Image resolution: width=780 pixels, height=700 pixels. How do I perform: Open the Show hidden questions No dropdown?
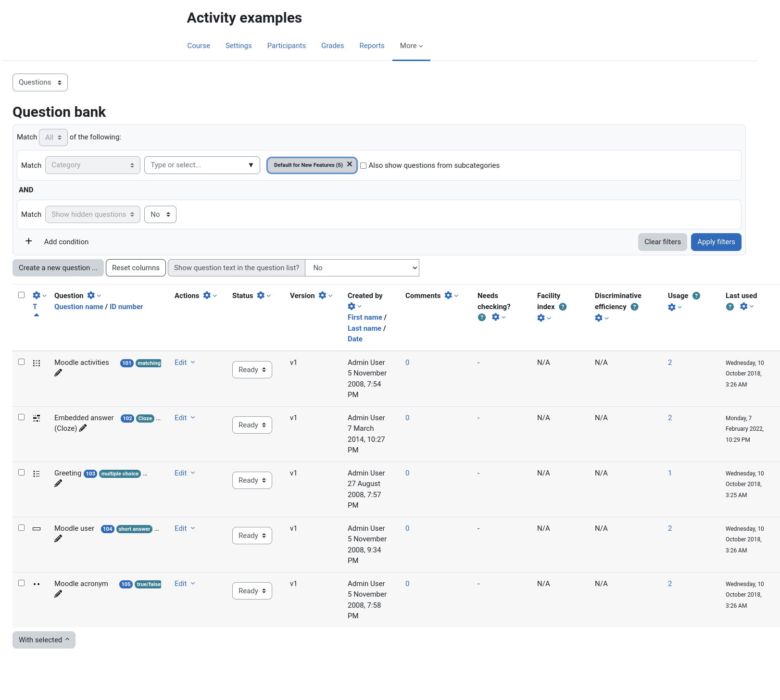pyautogui.click(x=160, y=214)
